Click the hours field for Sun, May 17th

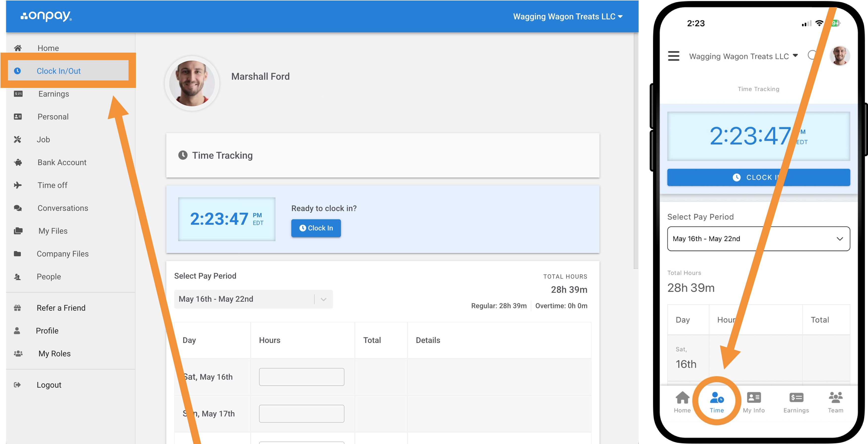pyautogui.click(x=301, y=414)
